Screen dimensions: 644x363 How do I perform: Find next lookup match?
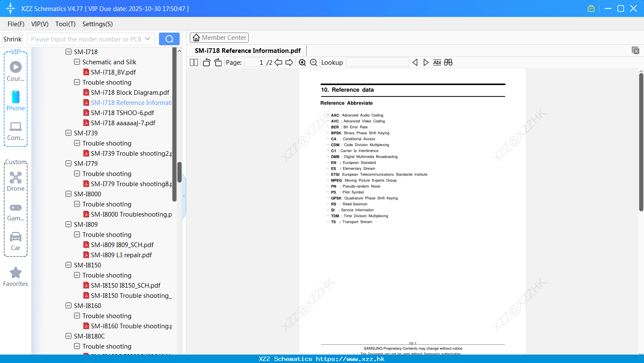[426, 63]
